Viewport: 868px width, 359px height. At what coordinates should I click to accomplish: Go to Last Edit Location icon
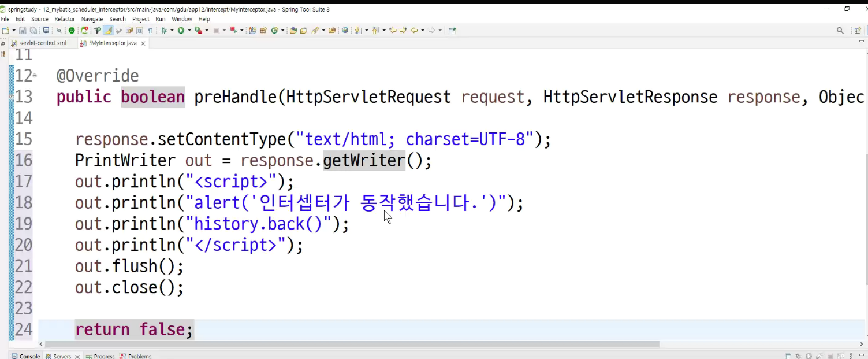(x=393, y=30)
